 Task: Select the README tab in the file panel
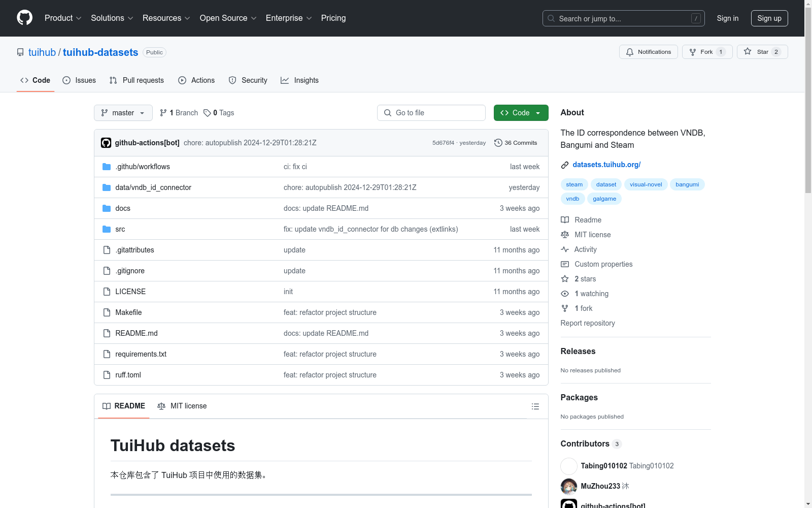pos(124,406)
